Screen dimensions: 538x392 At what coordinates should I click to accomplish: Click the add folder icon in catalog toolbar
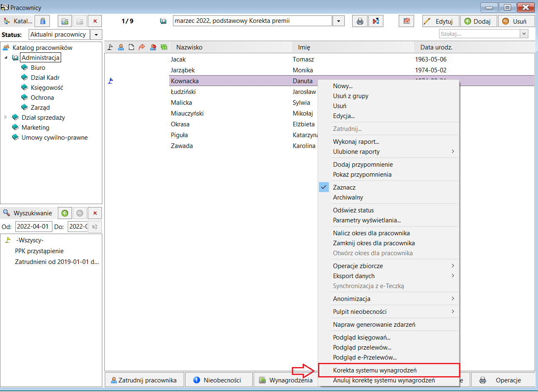pos(64,21)
